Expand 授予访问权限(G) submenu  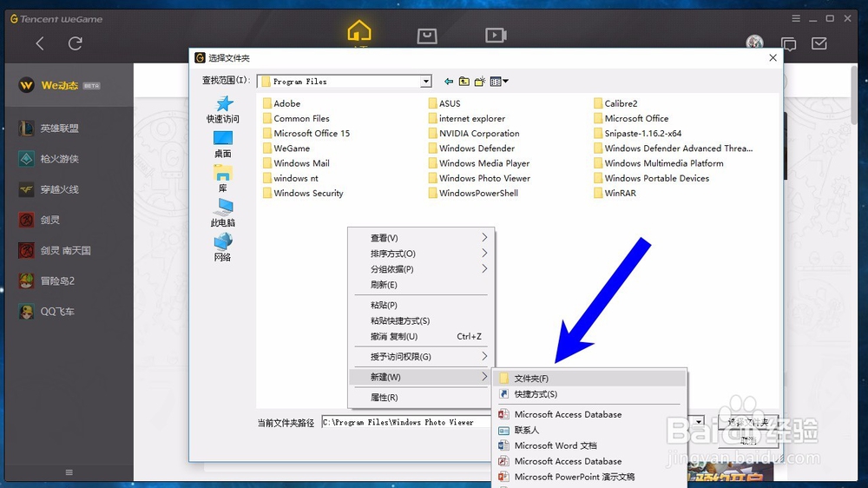pos(421,356)
